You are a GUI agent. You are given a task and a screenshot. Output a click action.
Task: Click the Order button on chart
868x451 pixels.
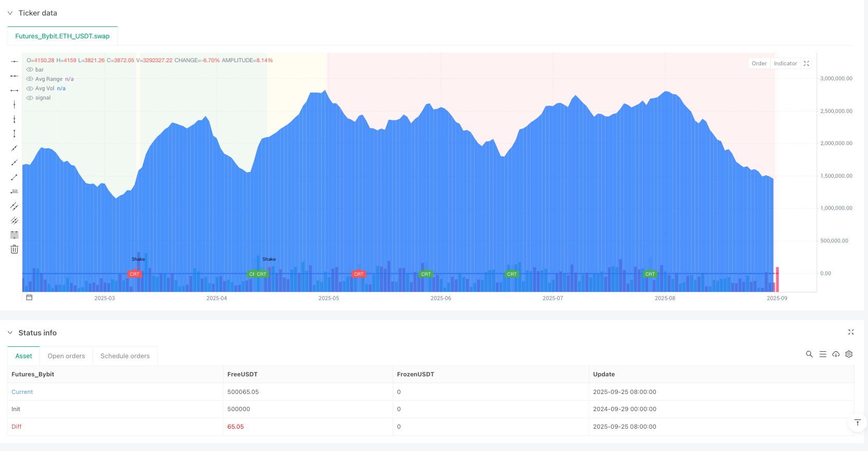point(759,63)
